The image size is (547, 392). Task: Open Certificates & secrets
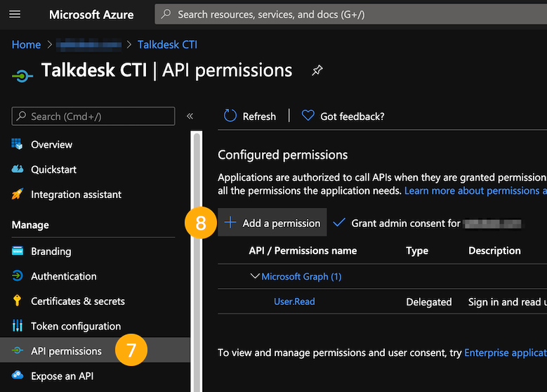pos(78,301)
